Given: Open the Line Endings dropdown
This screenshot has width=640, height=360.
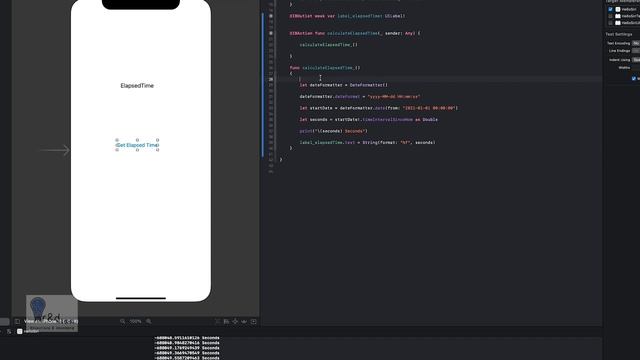Looking at the screenshot, I should point(636,51).
